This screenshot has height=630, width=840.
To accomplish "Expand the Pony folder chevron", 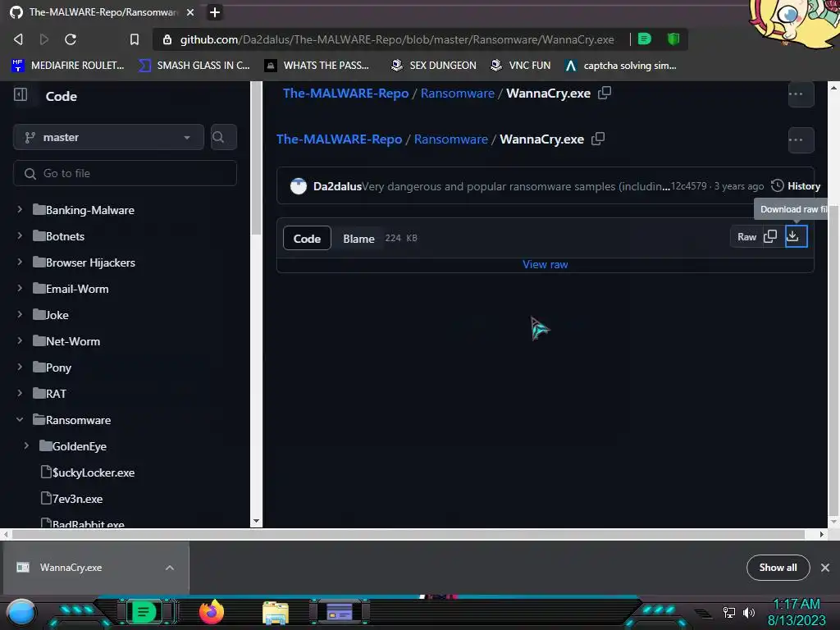I will (20, 367).
